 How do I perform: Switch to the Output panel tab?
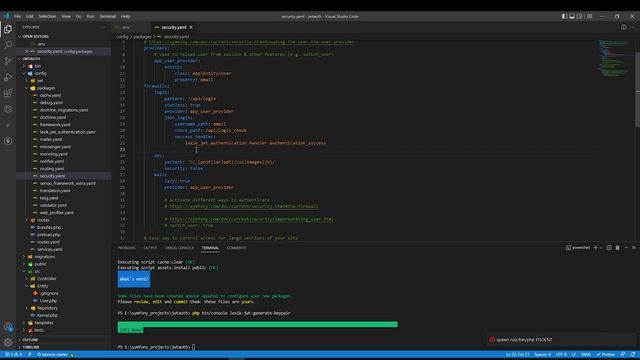pos(150,248)
